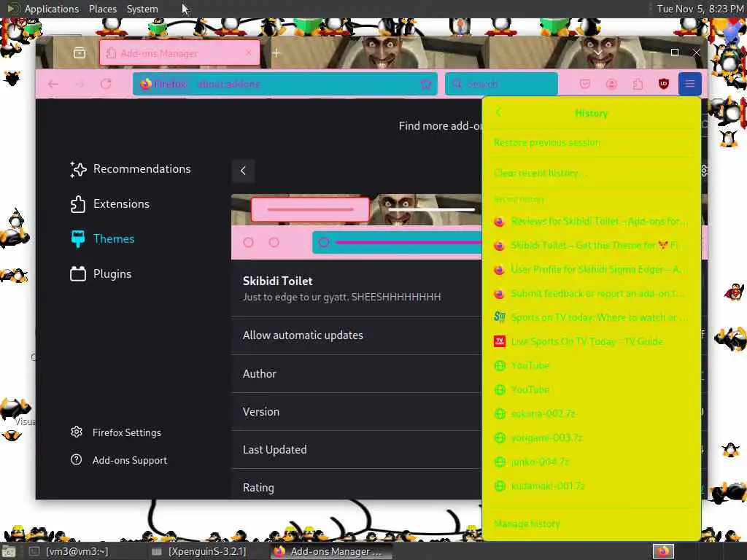Screen dimensions: 747x560
Task: Open Recommendations in add-ons sidebar
Action: [x=131, y=169]
